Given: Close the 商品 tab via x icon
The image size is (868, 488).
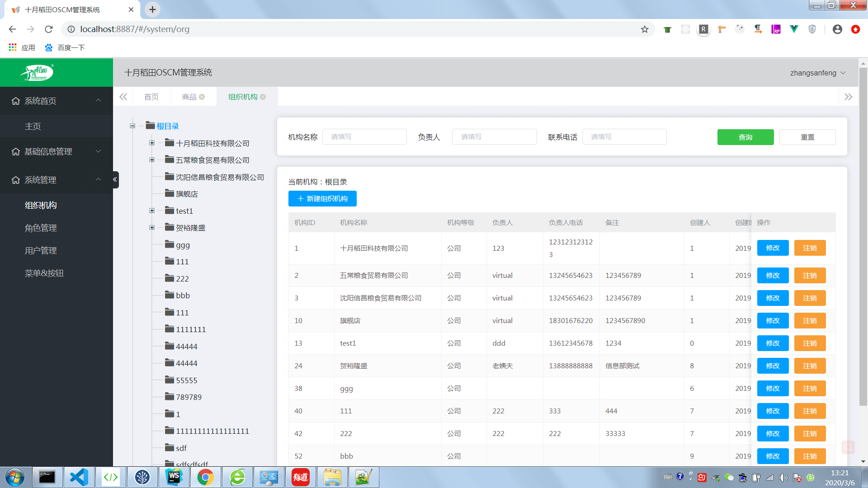Looking at the screenshot, I should (x=202, y=97).
